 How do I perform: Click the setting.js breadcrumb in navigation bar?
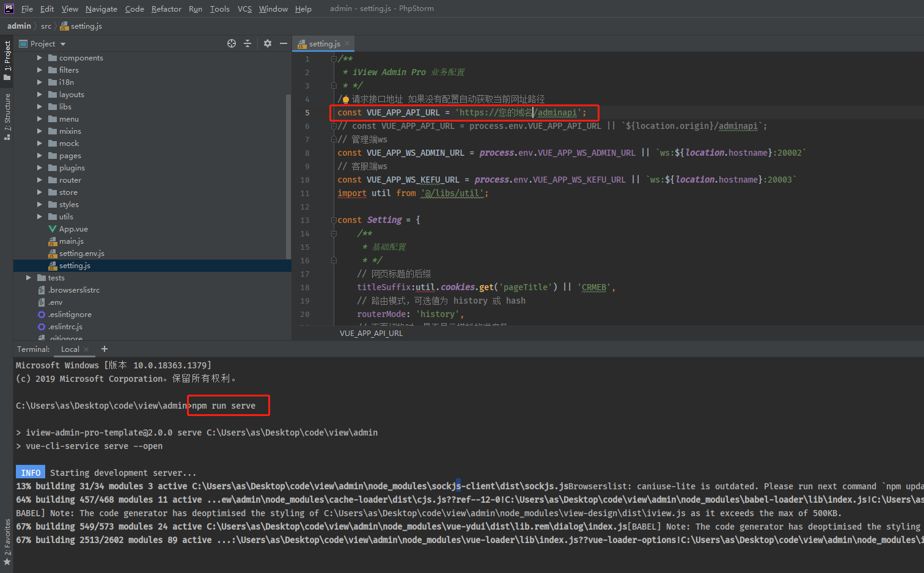(x=81, y=26)
